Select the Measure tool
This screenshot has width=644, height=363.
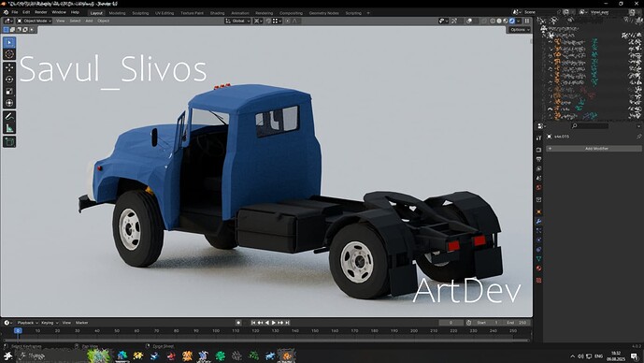[9, 128]
